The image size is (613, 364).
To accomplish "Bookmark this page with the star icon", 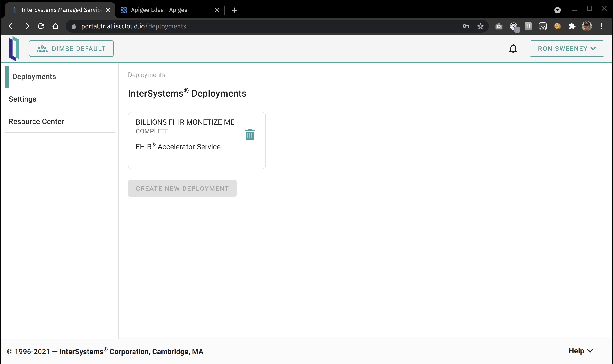I will [480, 26].
